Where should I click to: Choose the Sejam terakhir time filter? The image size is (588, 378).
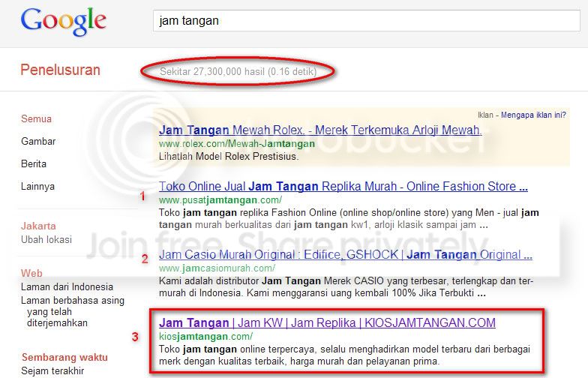pos(52,370)
